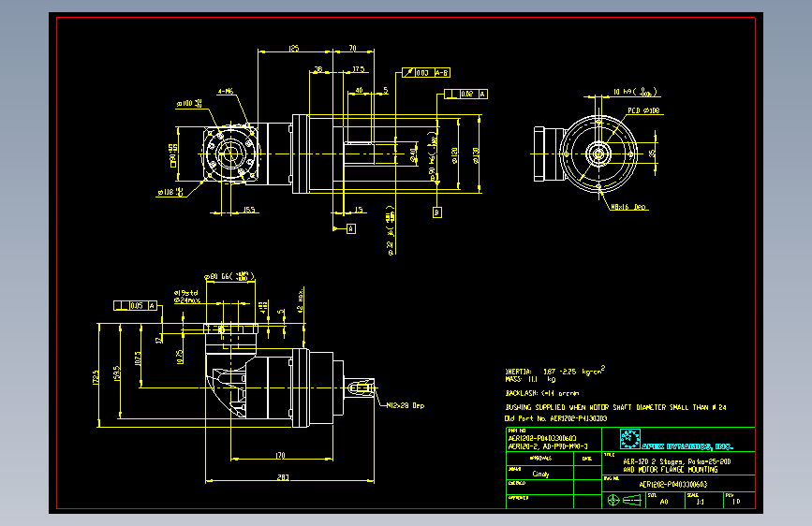Select the "10.25" vertical dimension
This screenshot has width=812, height=526.
pos(180,357)
